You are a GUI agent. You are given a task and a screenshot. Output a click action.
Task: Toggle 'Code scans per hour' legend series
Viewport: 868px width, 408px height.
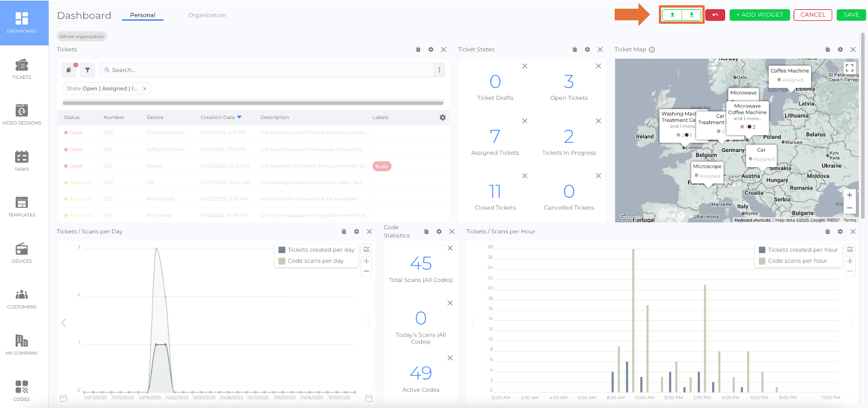pos(797,261)
